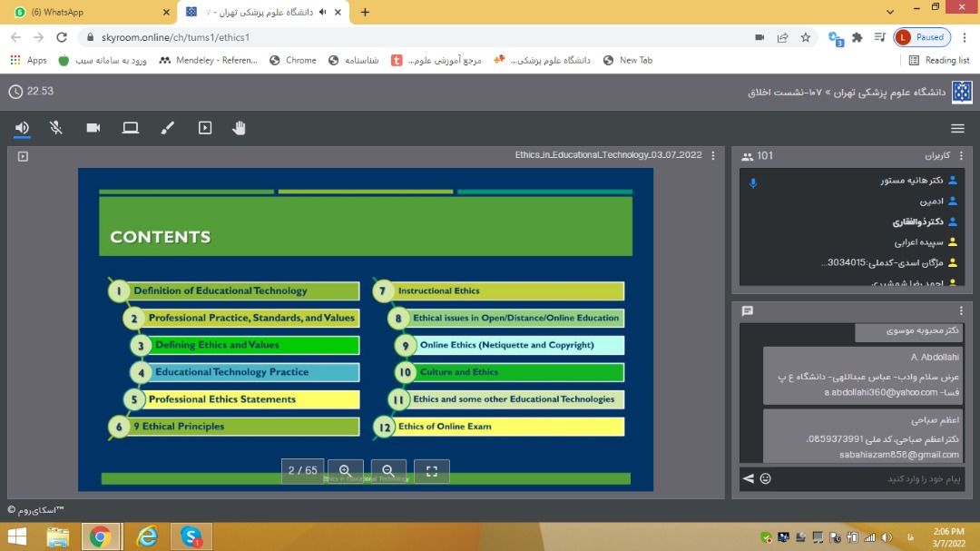Raise your hand in the session
The height and width of the screenshot is (551, 980).
coord(240,128)
